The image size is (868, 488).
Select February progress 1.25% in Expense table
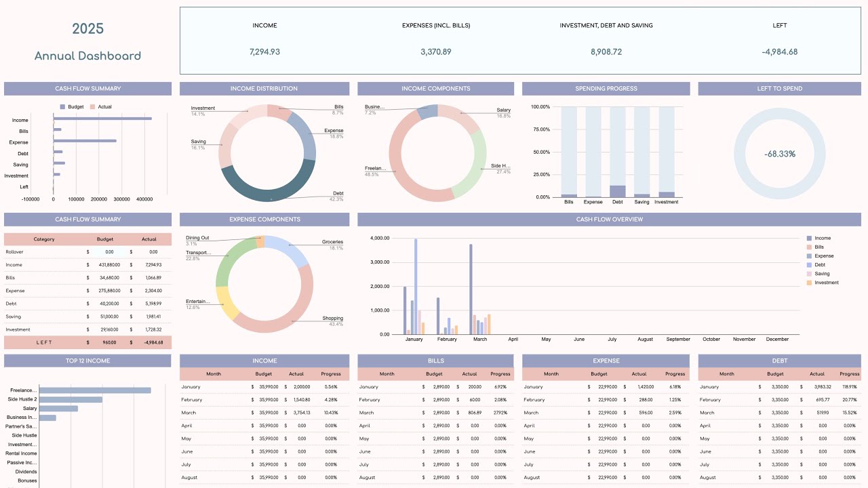(675, 400)
